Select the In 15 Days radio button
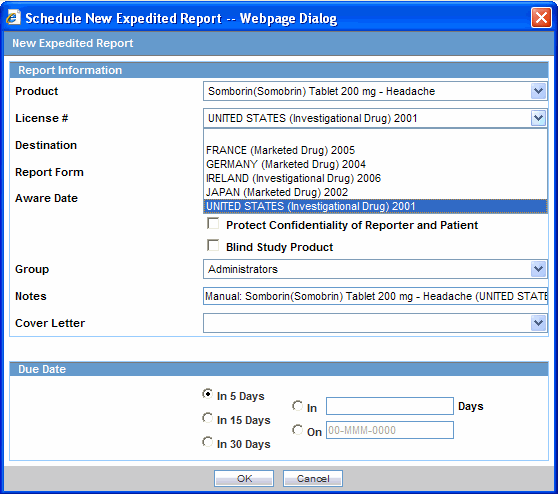 point(207,418)
